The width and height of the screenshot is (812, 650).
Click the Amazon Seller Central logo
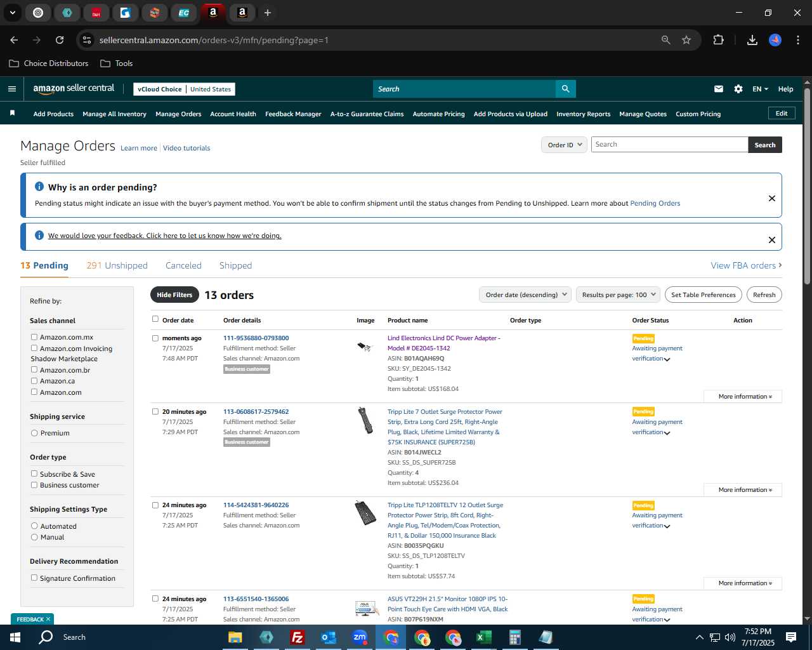coord(74,89)
